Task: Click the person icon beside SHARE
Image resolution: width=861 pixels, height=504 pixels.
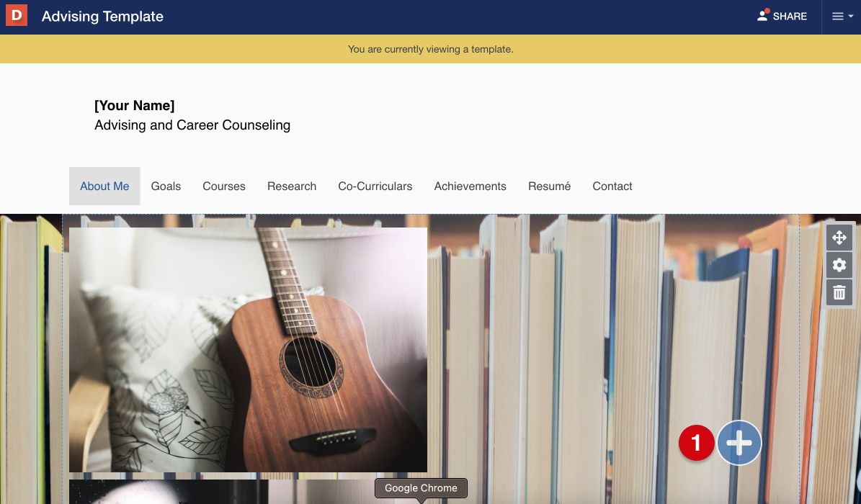Action: [x=763, y=16]
